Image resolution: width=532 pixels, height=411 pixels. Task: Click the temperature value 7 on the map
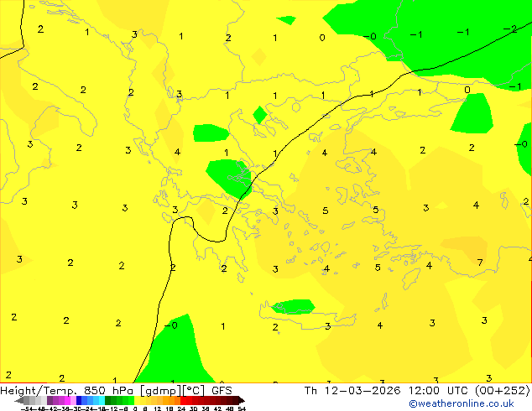(x=480, y=263)
